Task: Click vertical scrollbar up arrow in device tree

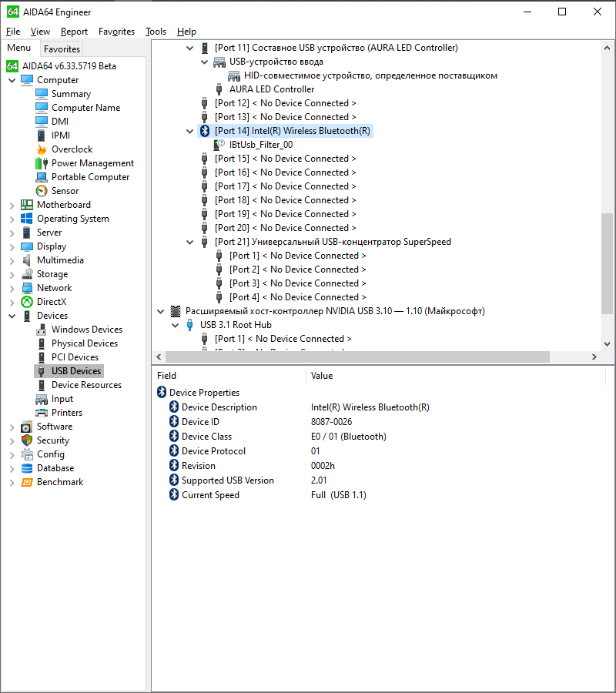Action: (608, 48)
